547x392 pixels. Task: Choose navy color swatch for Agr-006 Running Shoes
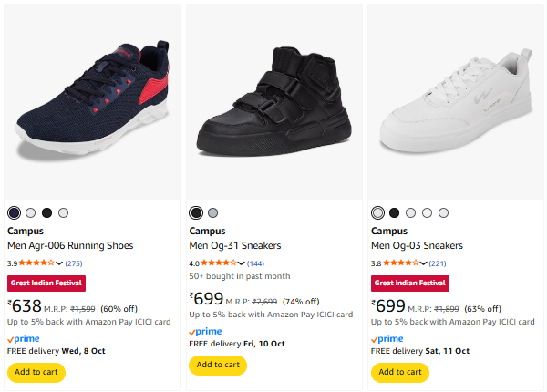14,212
